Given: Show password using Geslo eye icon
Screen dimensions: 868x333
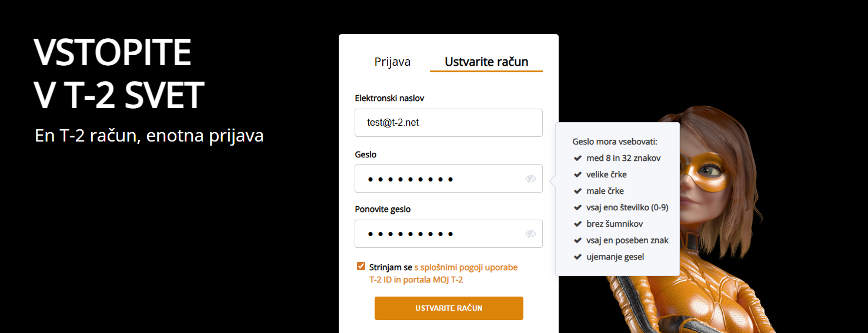Looking at the screenshot, I should tap(531, 179).
